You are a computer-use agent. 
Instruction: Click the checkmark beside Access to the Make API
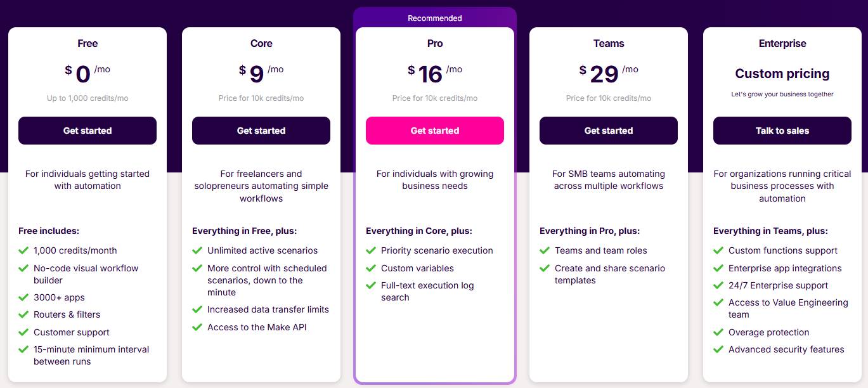point(197,327)
